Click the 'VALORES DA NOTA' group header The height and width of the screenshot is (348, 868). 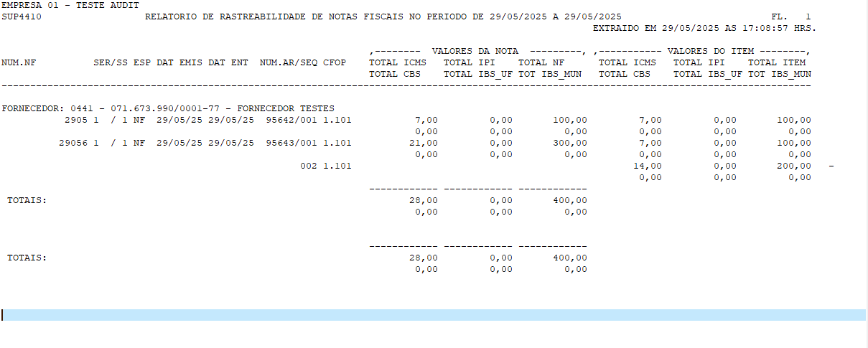[x=475, y=52]
